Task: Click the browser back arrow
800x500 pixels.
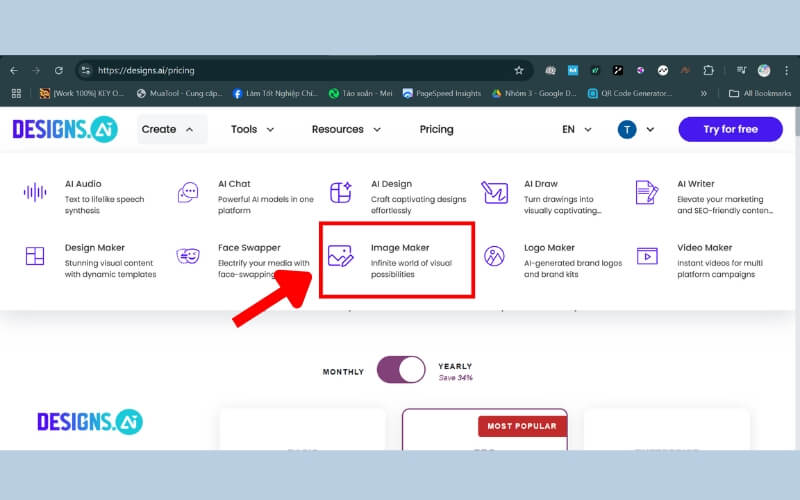Action: [14, 70]
